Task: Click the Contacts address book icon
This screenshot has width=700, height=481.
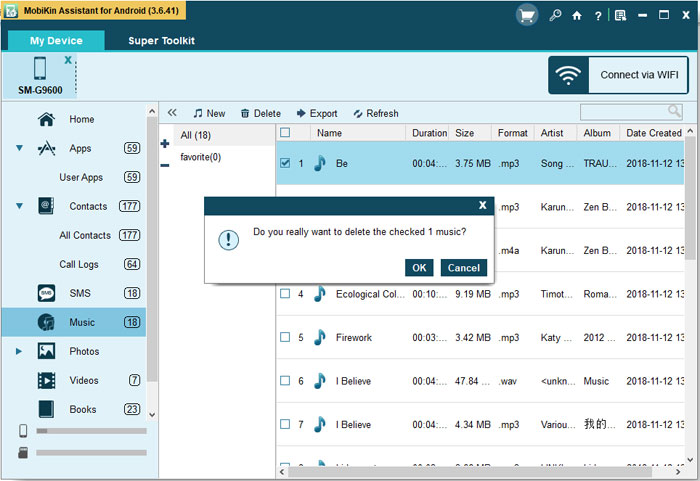Action: point(46,206)
